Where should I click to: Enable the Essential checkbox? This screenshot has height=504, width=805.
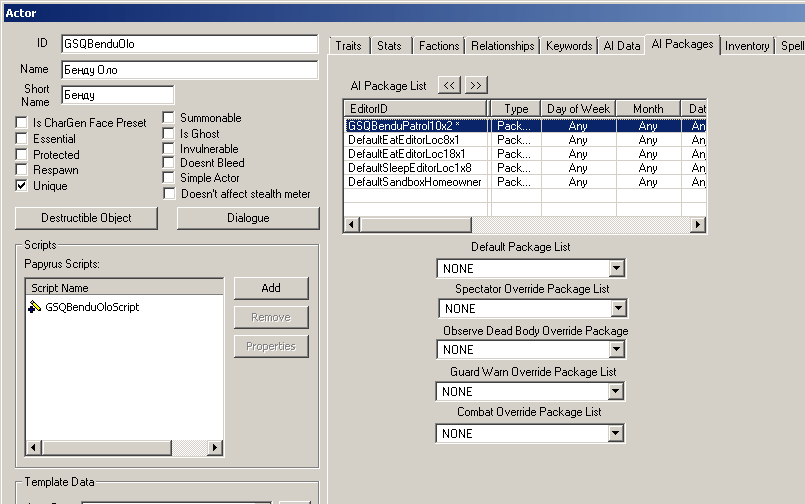tap(22, 139)
